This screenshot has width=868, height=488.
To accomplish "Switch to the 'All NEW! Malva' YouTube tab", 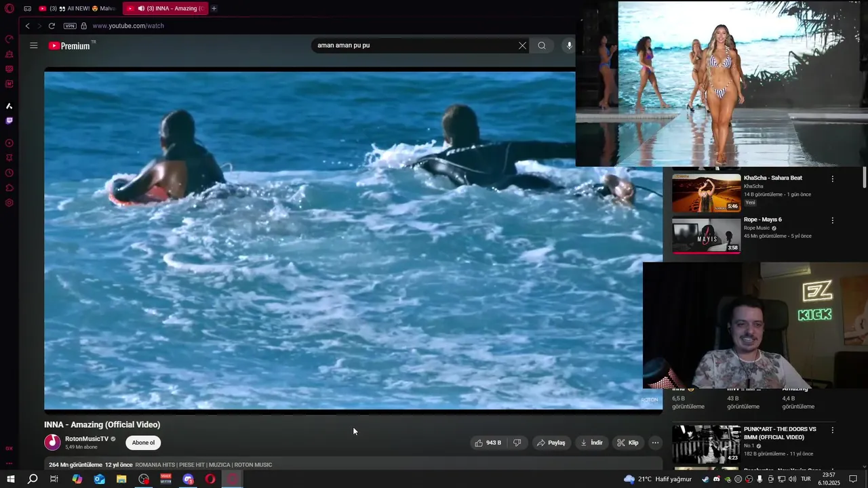I will tap(77, 8).
